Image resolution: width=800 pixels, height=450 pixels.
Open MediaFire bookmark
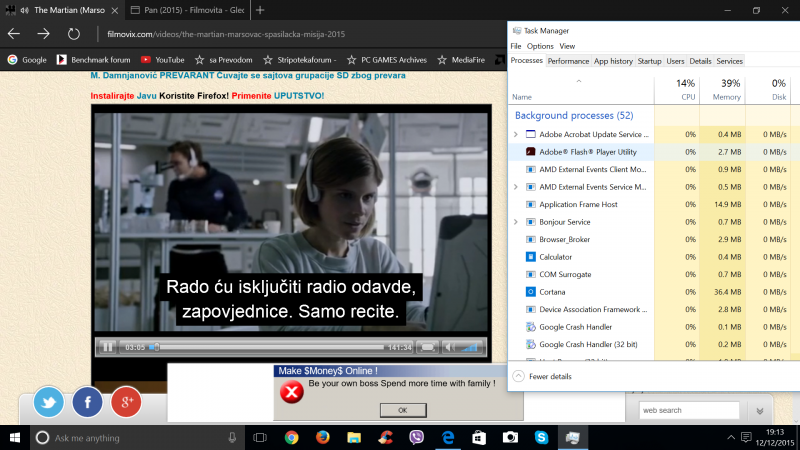coord(461,60)
